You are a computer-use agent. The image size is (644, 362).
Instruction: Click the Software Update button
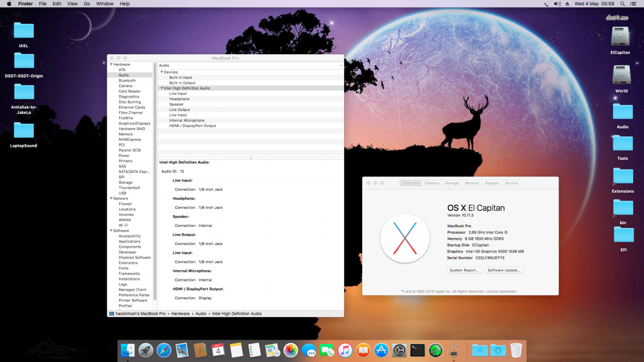tap(504, 270)
